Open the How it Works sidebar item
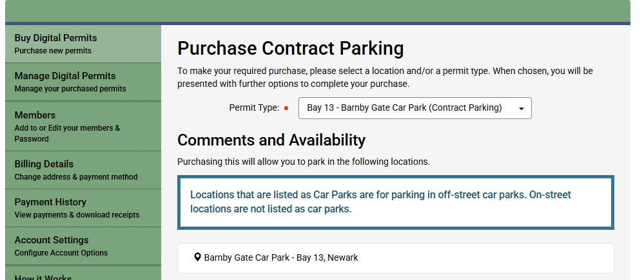The image size is (644, 280). coord(43,276)
